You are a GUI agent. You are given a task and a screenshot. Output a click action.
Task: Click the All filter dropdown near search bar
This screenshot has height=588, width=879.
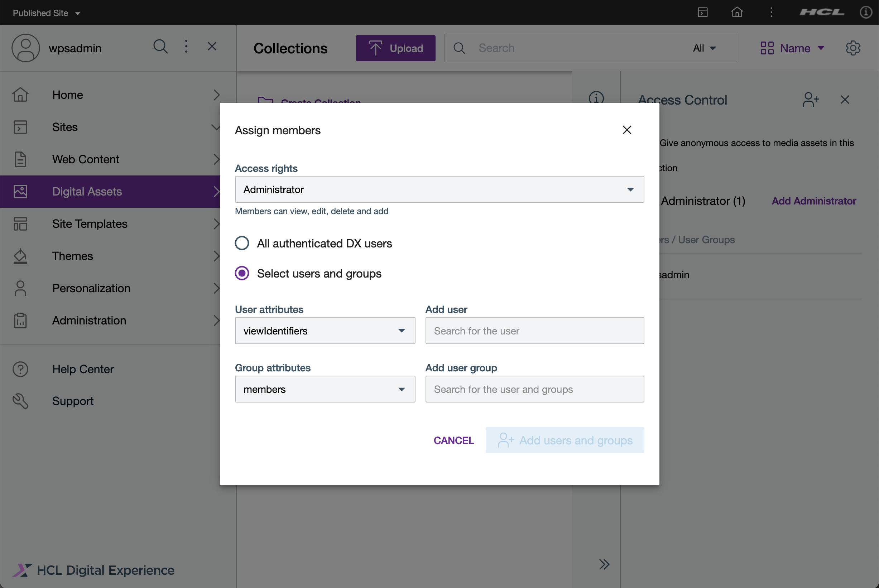pos(704,48)
